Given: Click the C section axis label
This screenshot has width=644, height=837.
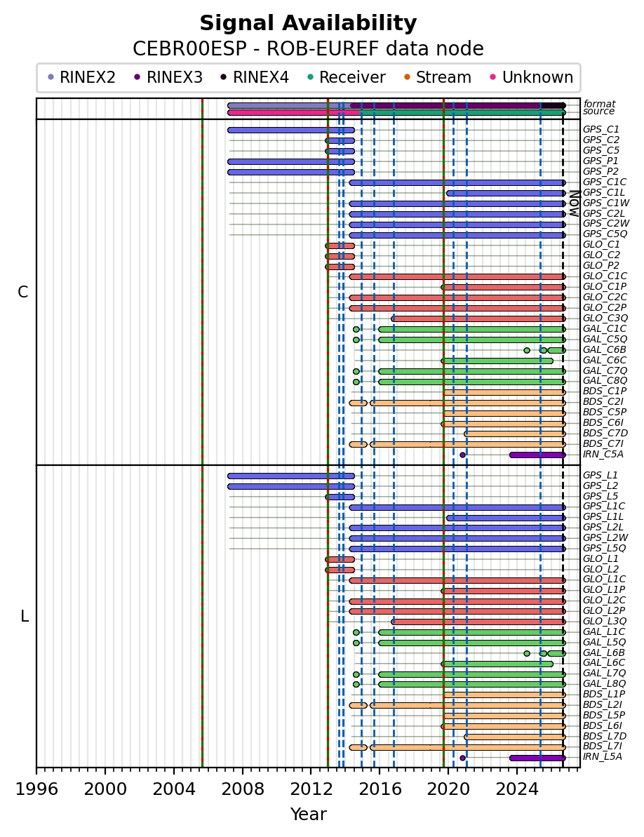Looking at the screenshot, I should pyautogui.click(x=23, y=292).
